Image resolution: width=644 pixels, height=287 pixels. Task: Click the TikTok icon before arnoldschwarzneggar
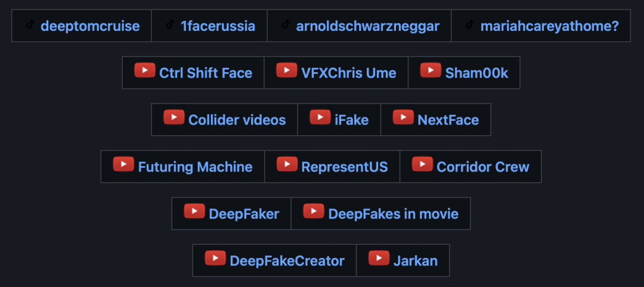pos(286,24)
